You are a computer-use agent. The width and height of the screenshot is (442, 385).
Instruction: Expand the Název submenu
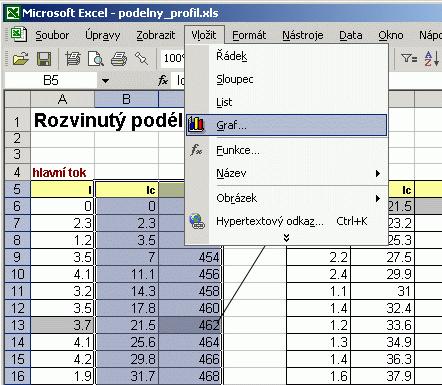(x=378, y=173)
